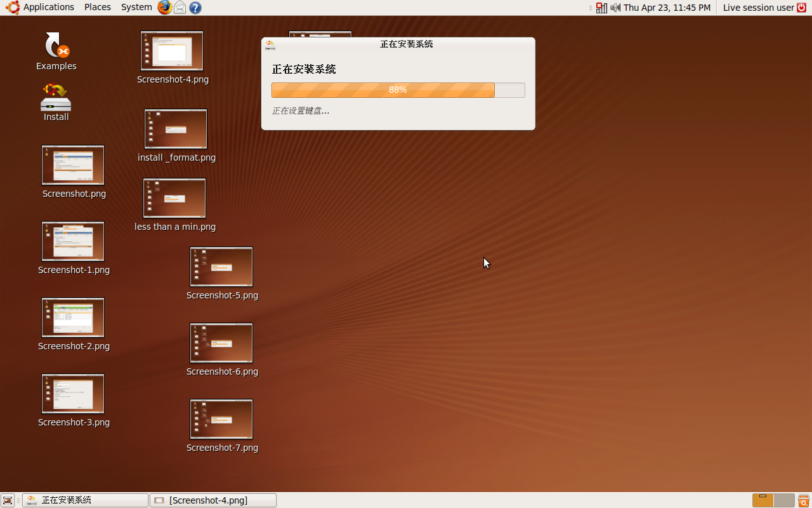
Task: Click the 正在设置键盘... status text
Action: (x=301, y=110)
